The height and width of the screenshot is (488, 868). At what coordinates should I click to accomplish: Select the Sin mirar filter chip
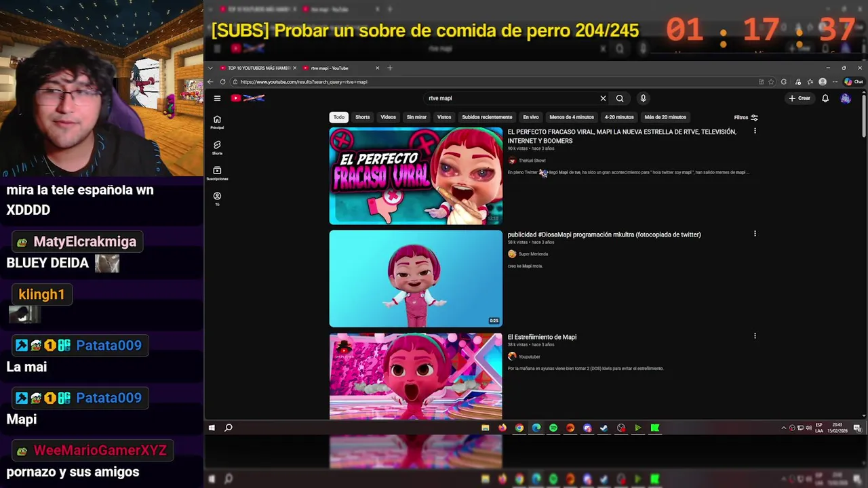coord(416,117)
